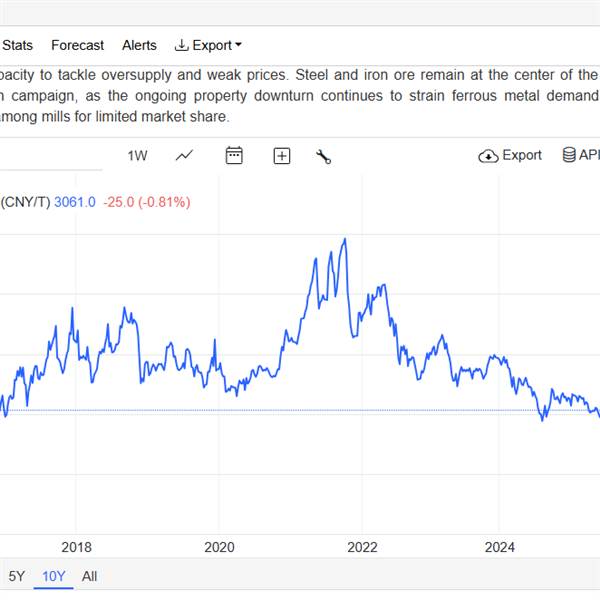Open the Forecast tab
The image size is (600, 600).
[x=77, y=45]
